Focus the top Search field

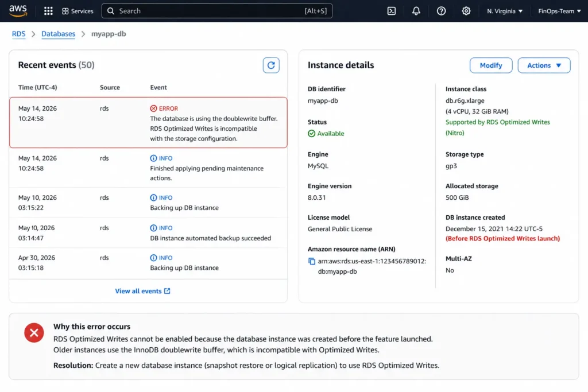216,11
